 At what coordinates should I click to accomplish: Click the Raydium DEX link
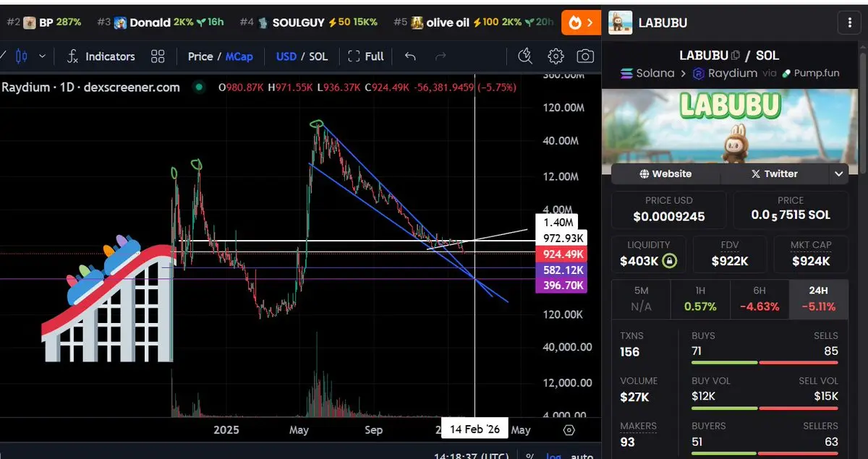point(725,73)
